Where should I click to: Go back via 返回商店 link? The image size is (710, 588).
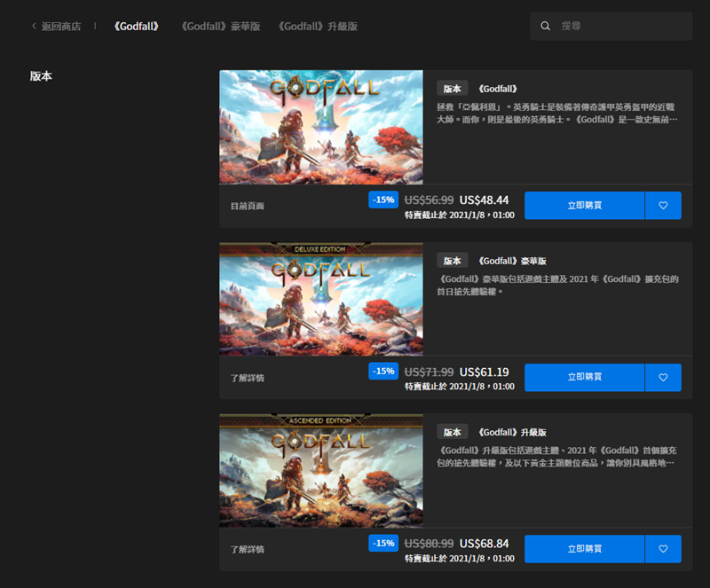coord(61,27)
